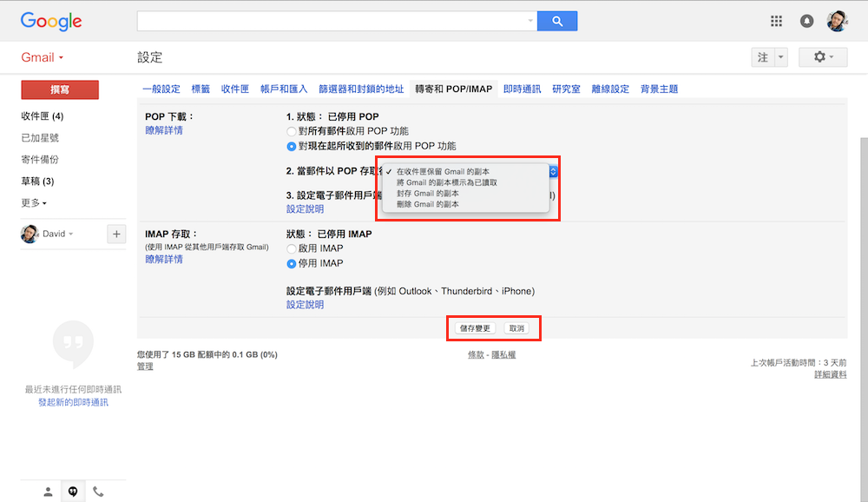Open the settings gear menu

[821, 57]
